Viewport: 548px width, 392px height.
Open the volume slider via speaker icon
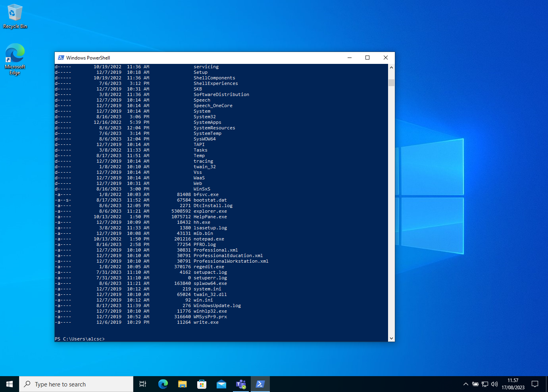pyautogui.click(x=494, y=384)
